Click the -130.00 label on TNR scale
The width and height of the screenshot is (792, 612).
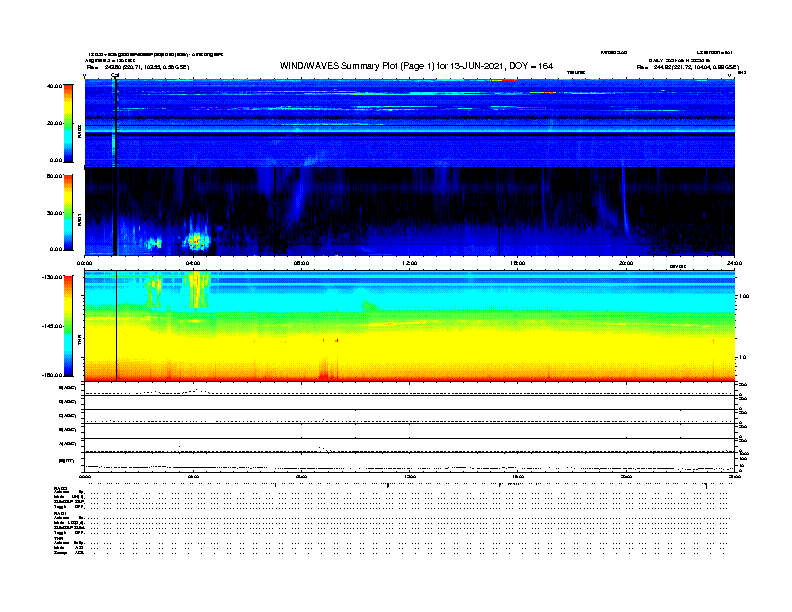[x=52, y=277]
